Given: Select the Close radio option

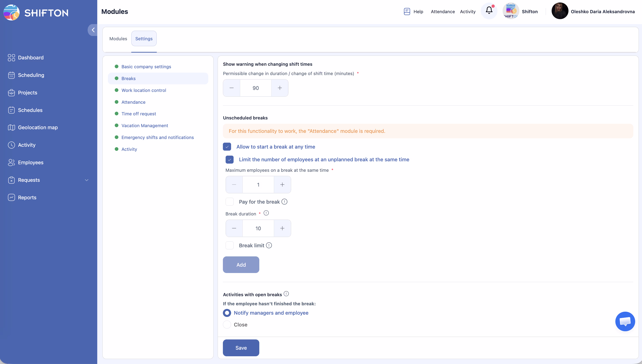Looking at the screenshot, I should point(227,324).
